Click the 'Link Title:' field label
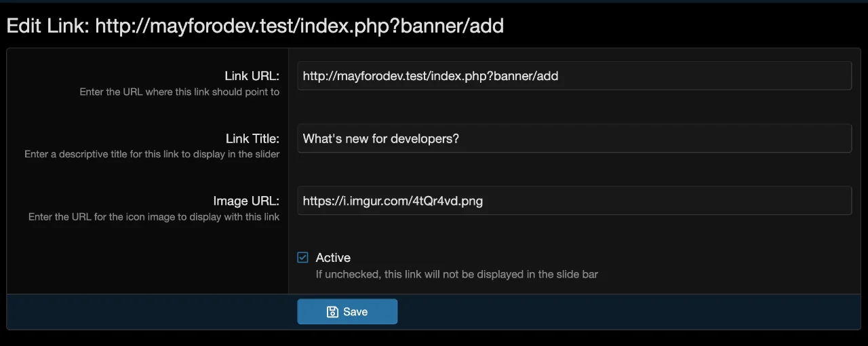The image size is (868, 346). point(252,138)
